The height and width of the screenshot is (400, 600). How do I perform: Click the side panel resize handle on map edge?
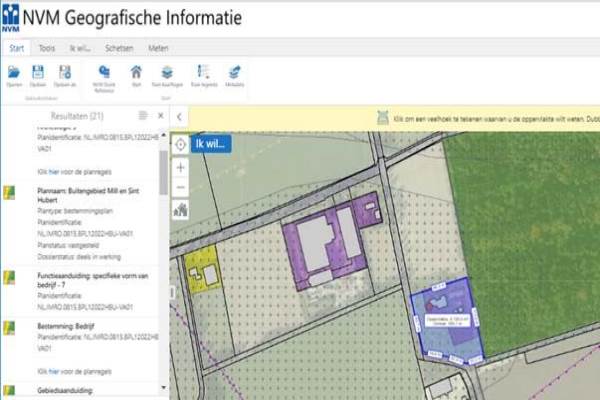pyautogui.click(x=172, y=293)
